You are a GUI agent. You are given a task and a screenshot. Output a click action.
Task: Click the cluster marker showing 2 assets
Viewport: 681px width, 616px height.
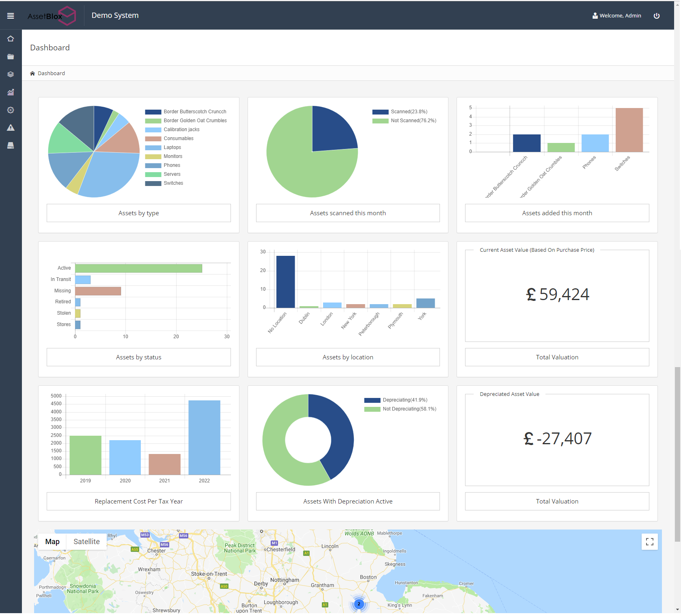359,604
